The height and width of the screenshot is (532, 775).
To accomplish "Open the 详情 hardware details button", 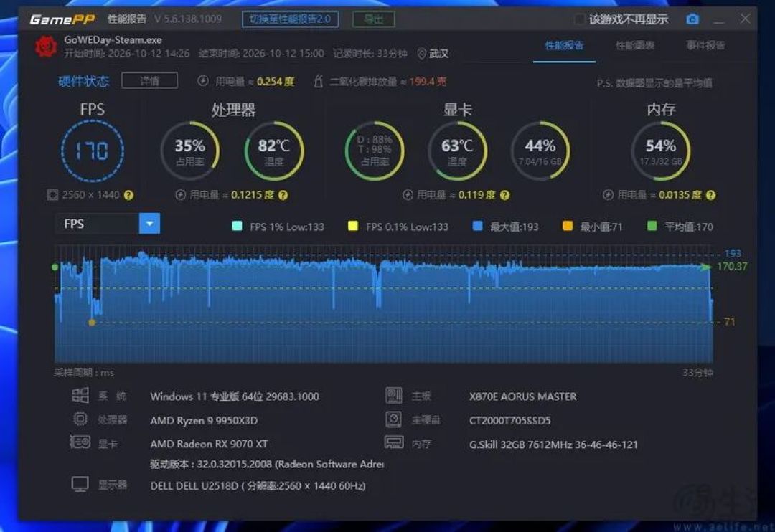I will point(149,80).
